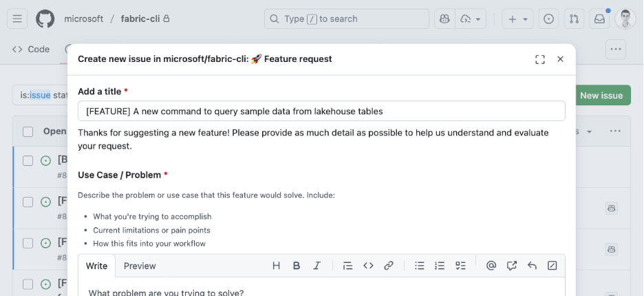Open saved replies with the reply arrow icon
Image resolution: width=644 pixels, height=296 pixels.
coord(532,266)
